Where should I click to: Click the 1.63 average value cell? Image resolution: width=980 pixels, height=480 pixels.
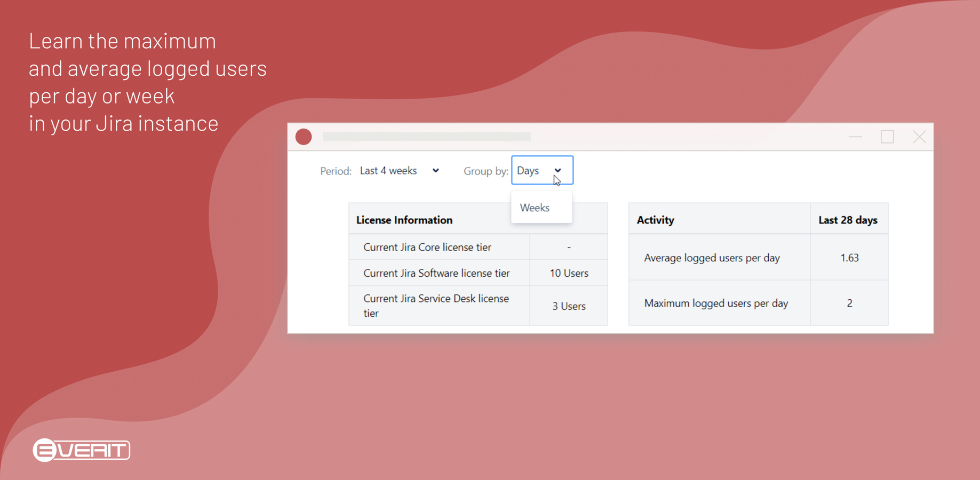pyautogui.click(x=849, y=258)
